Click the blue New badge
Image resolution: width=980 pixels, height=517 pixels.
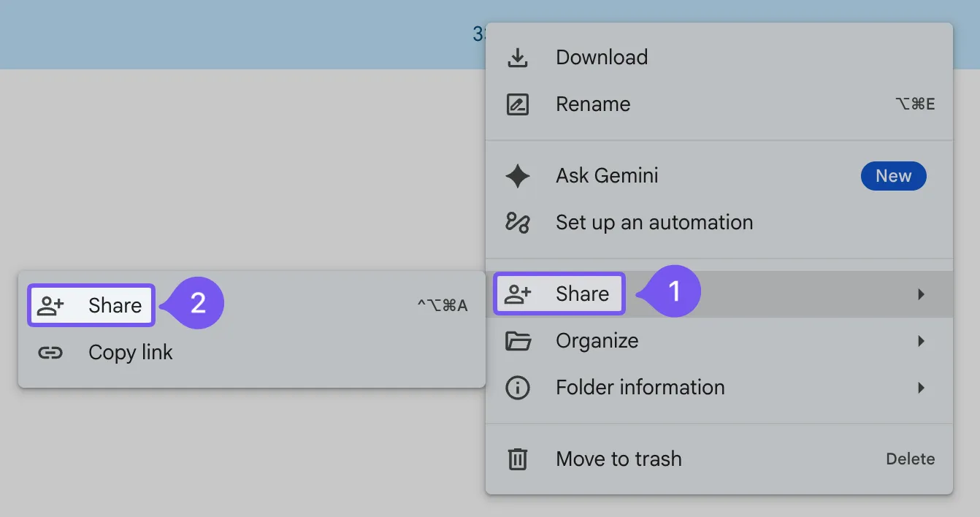894,176
